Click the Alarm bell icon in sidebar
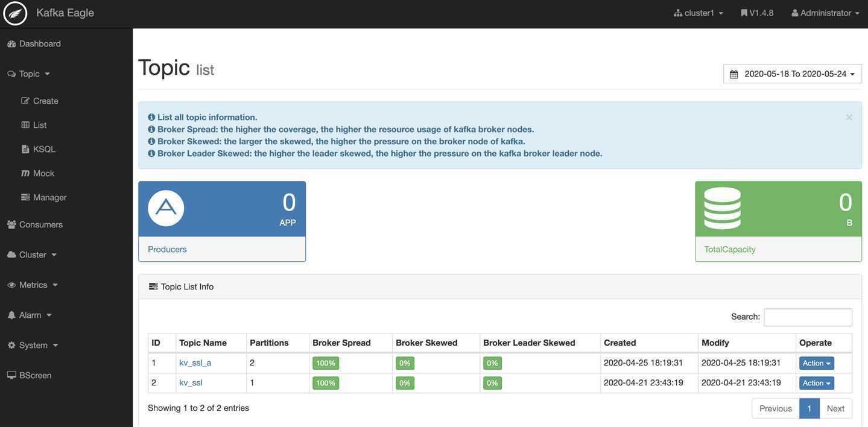 tap(11, 315)
